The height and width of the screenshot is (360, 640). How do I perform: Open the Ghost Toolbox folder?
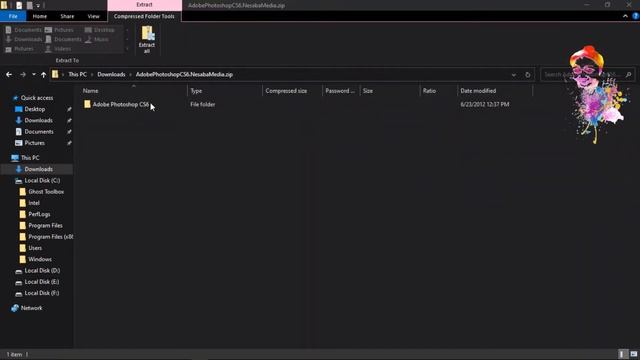46,192
